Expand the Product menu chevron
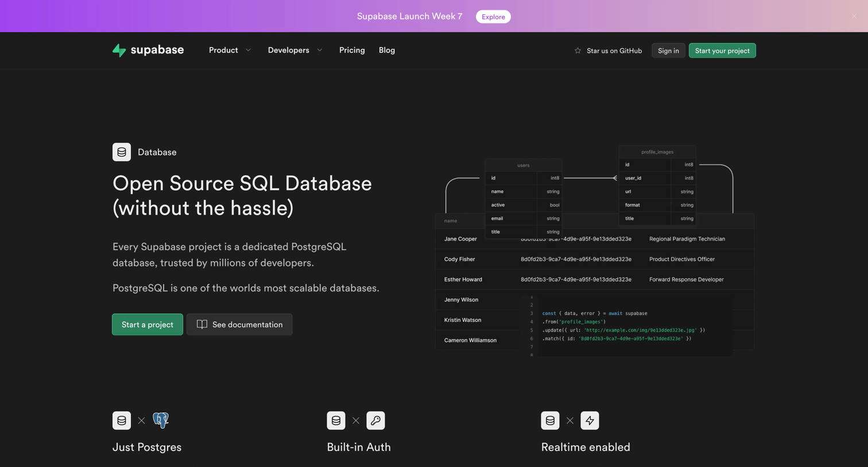 [249, 50]
